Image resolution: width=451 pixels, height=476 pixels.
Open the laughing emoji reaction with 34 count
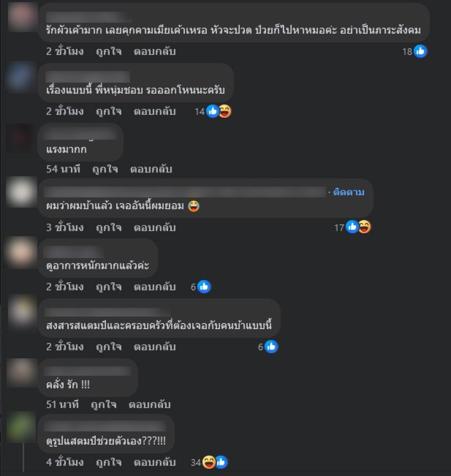click(209, 462)
